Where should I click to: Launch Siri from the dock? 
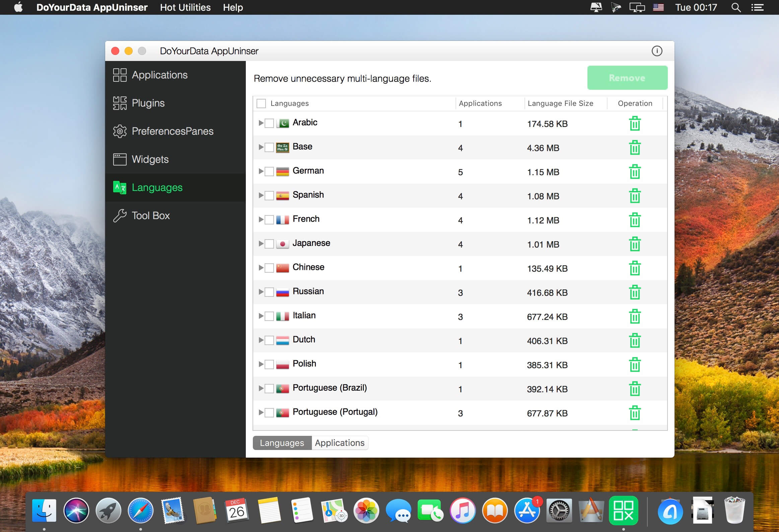tap(76, 510)
